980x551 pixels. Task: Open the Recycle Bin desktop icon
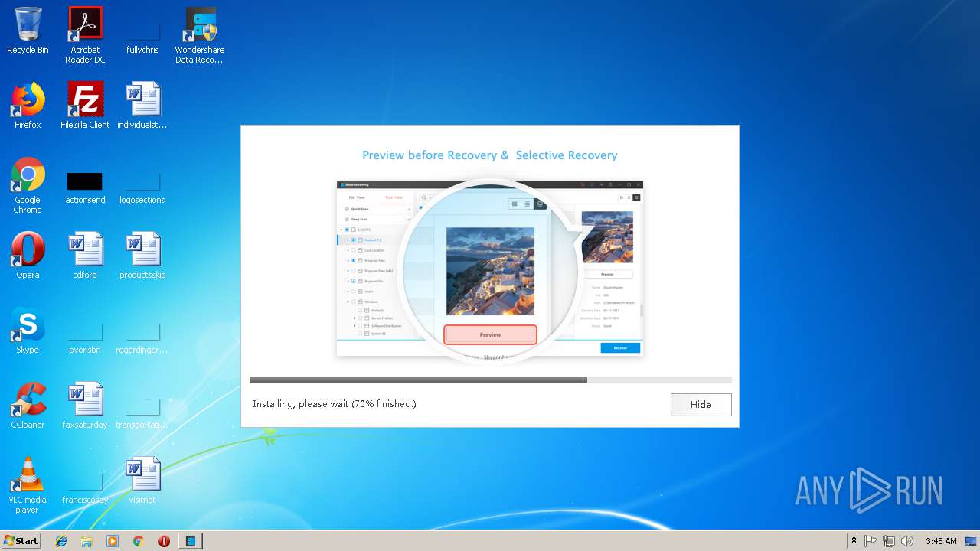tap(28, 31)
